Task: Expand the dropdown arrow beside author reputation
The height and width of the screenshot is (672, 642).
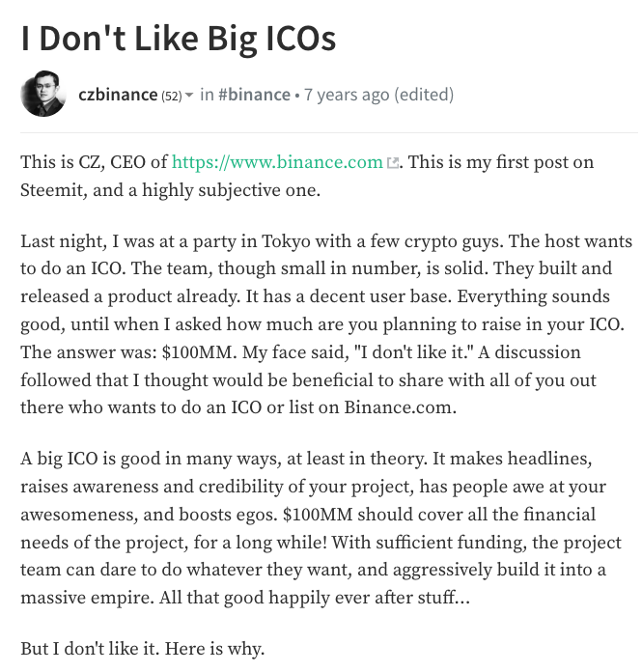Action: 188,96
